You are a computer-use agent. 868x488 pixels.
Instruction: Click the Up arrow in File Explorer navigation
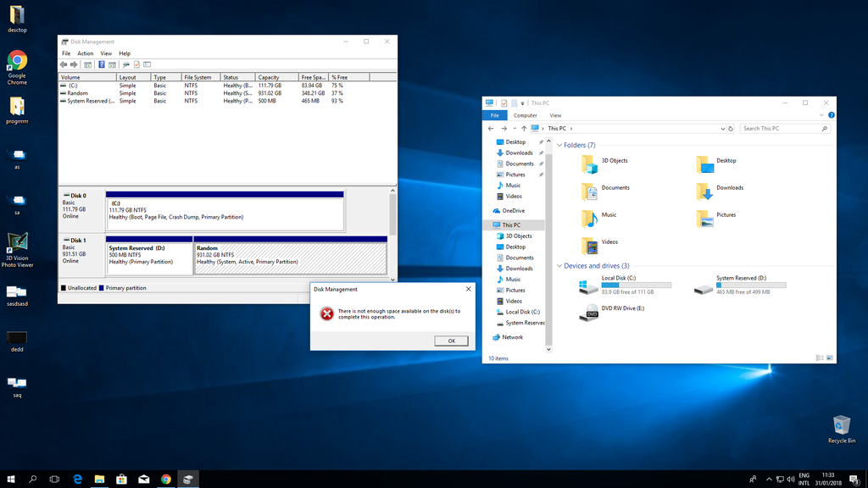[x=524, y=129]
